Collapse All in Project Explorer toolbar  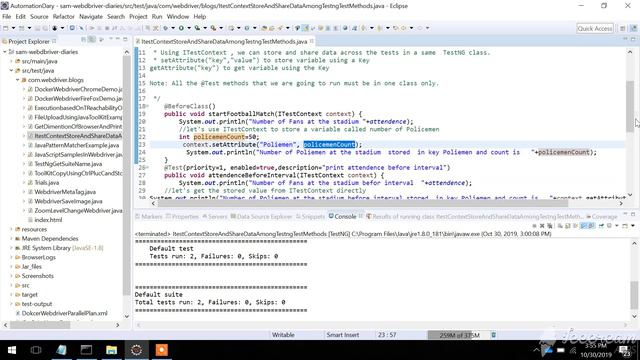(83, 40)
